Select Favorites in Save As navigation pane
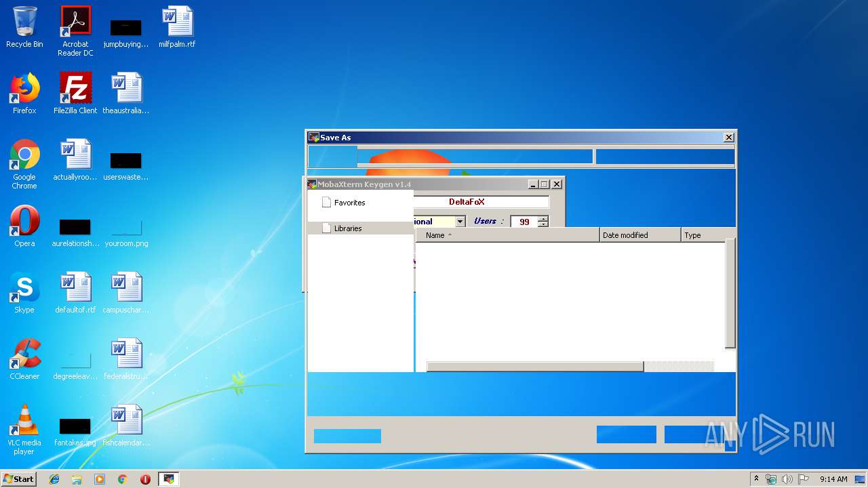The width and height of the screenshot is (868, 488). (349, 203)
